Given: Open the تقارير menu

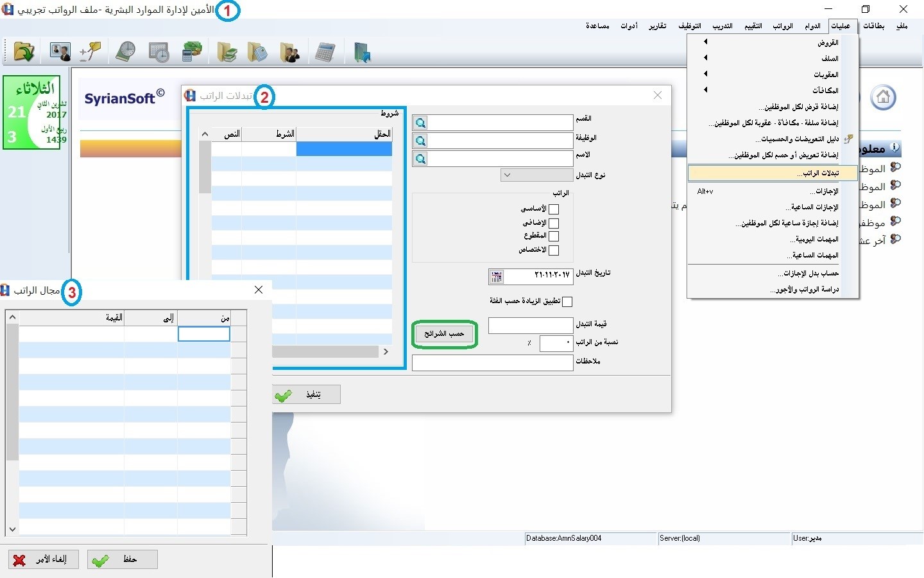Looking at the screenshot, I should [x=657, y=26].
